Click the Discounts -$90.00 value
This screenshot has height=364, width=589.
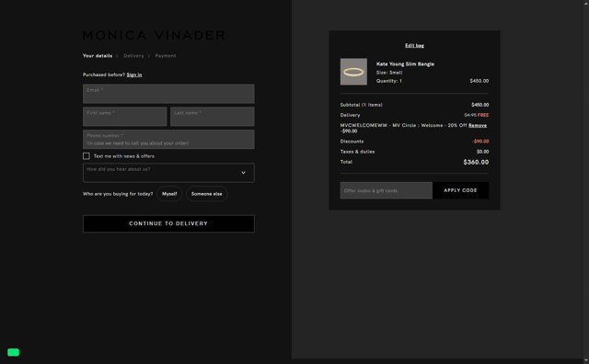click(x=480, y=142)
